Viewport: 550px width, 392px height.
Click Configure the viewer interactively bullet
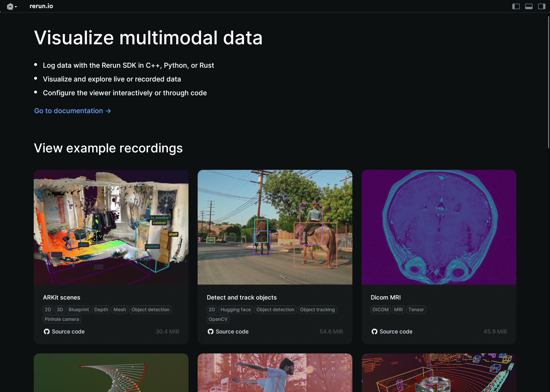(x=125, y=93)
